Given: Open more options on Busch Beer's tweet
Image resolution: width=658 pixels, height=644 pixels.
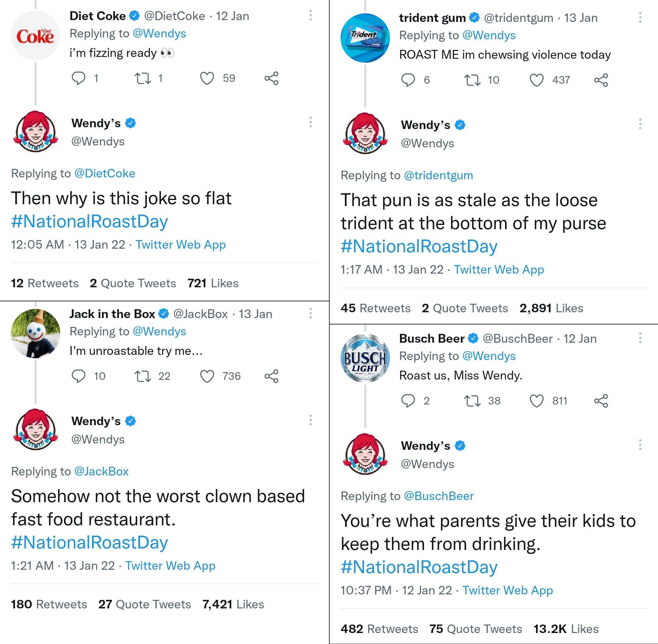Looking at the screenshot, I should [x=640, y=338].
